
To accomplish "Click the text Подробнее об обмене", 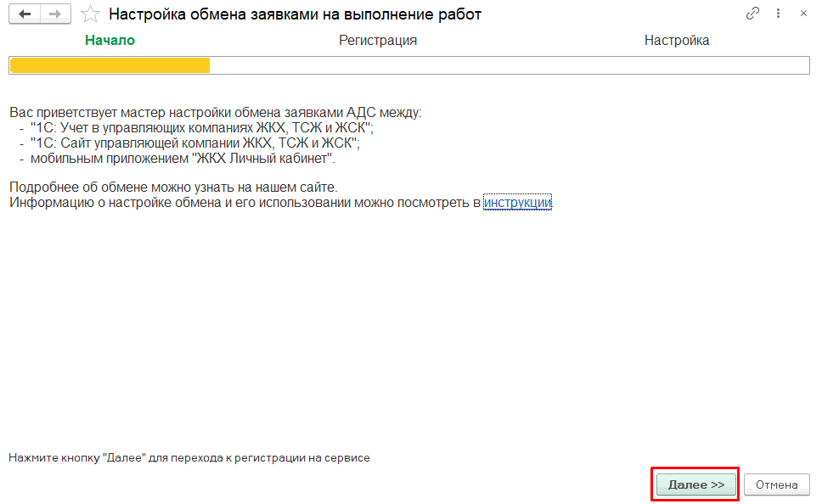I will [x=173, y=187].
